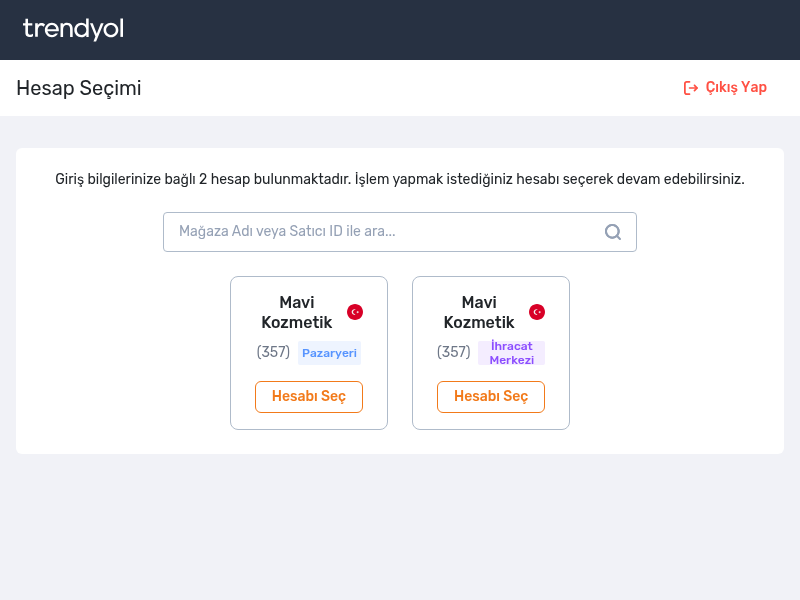
Task: Select the İhracat Merkezi account with Hesabı Seç
Action: [491, 396]
